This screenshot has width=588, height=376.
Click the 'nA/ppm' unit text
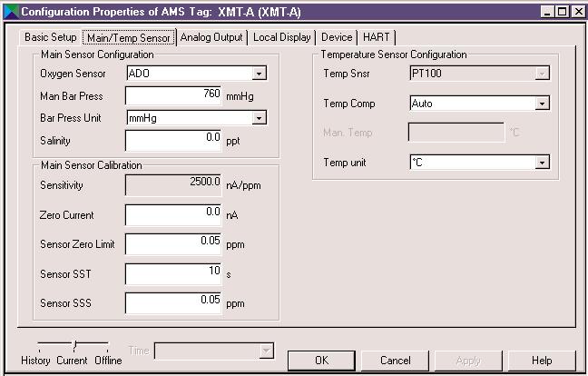[243, 185]
